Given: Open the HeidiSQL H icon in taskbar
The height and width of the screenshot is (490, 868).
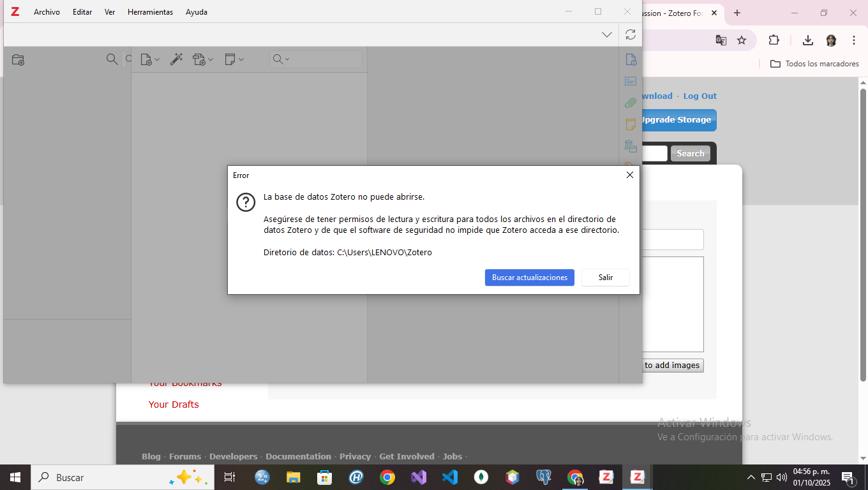Looking at the screenshot, I should pyautogui.click(x=356, y=477).
